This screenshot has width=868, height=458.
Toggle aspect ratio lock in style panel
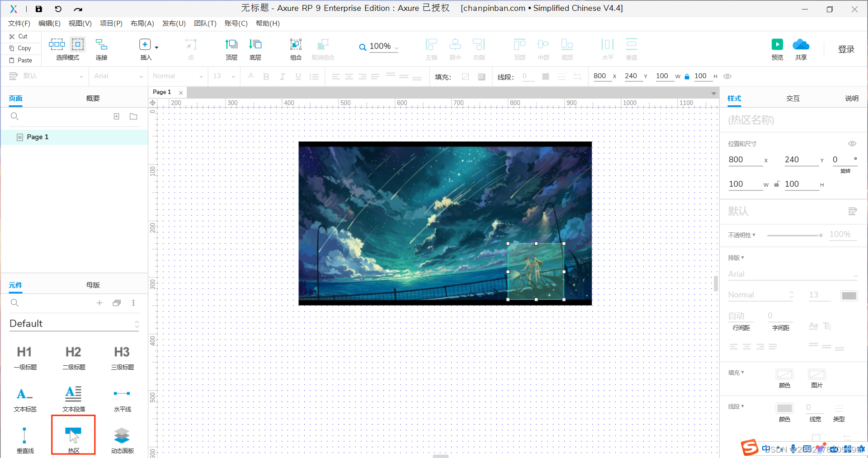pyautogui.click(x=777, y=184)
